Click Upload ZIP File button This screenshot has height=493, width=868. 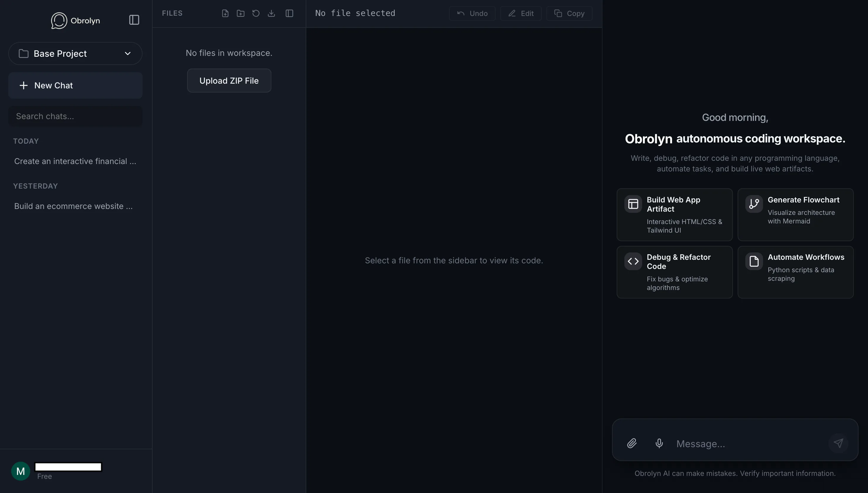[x=229, y=81]
